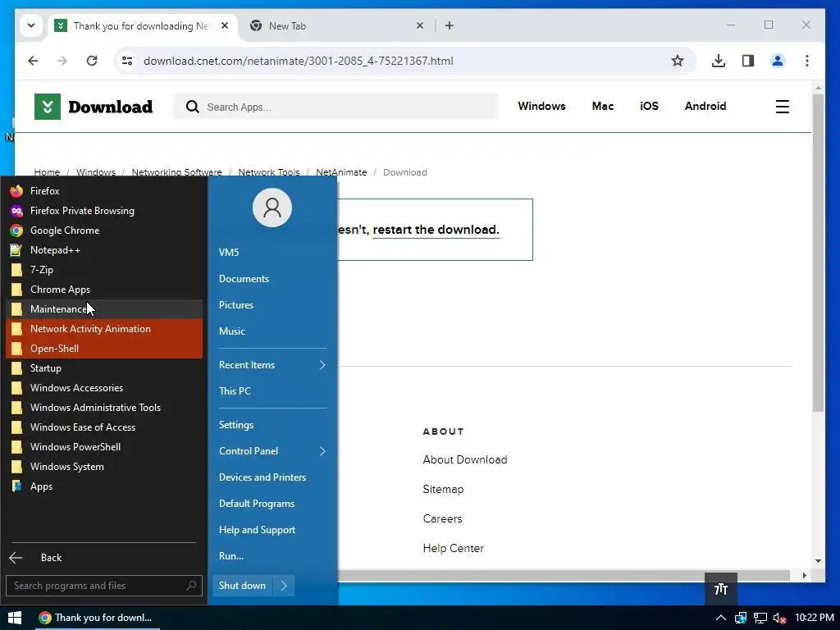Screen dimensions: 840x630
Task: Open the site hamburger menu
Action: click(782, 107)
